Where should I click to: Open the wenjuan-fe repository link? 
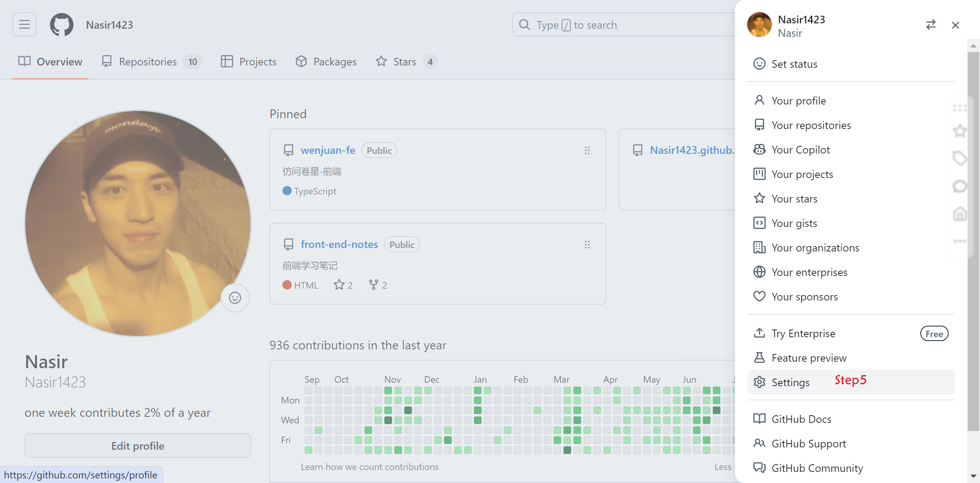pyautogui.click(x=328, y=150)
